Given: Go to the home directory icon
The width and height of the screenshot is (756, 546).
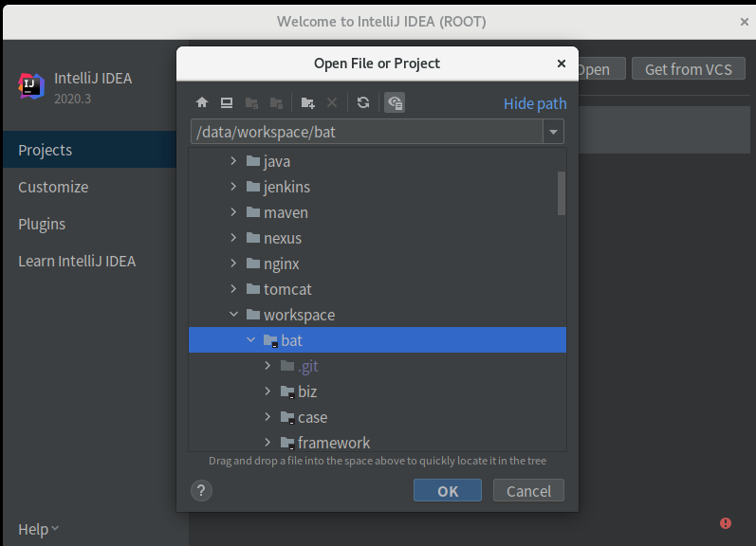Looking at the screenshot, I should point(202,102).
